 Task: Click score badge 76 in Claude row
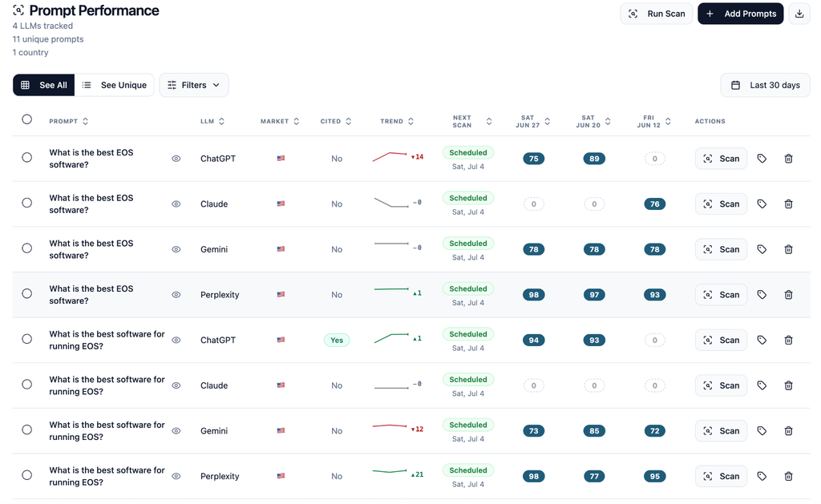coord(654,204)
